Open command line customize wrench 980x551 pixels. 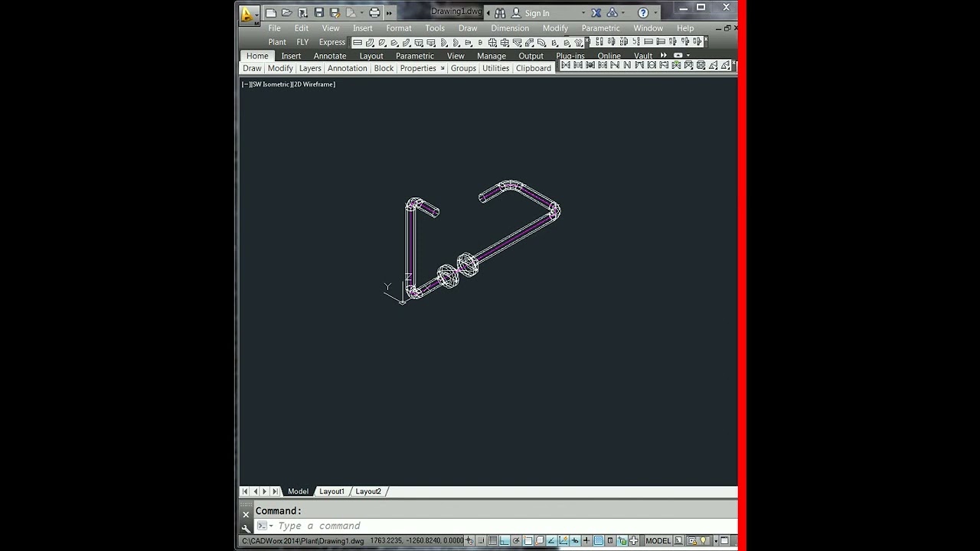click(246, 528)
